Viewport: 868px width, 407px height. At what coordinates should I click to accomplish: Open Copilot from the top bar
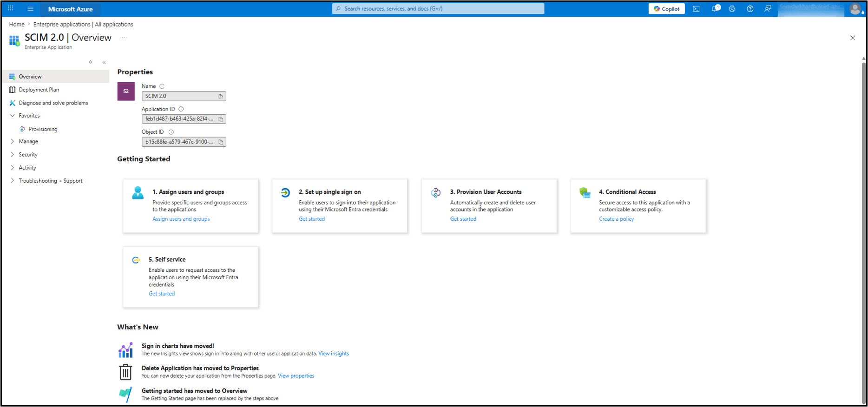(x=666, y=9)
